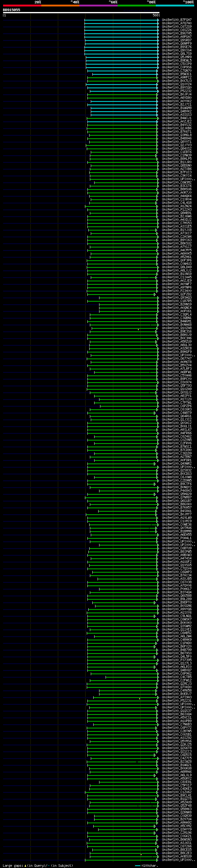This screenshot has width=197, height=868.
Task: Select the UniRef100_C2AIW4 label
Action: (x=177, y=236)
